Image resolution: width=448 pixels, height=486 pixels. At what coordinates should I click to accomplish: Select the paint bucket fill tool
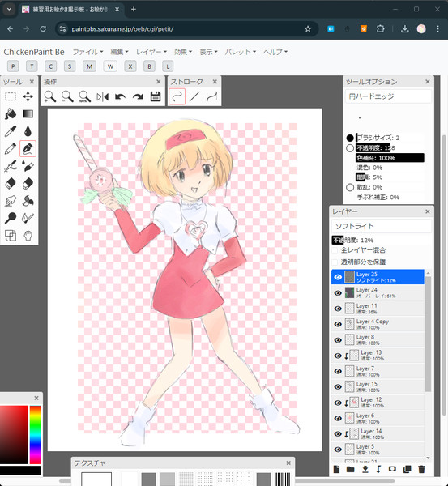pos(11,113)
